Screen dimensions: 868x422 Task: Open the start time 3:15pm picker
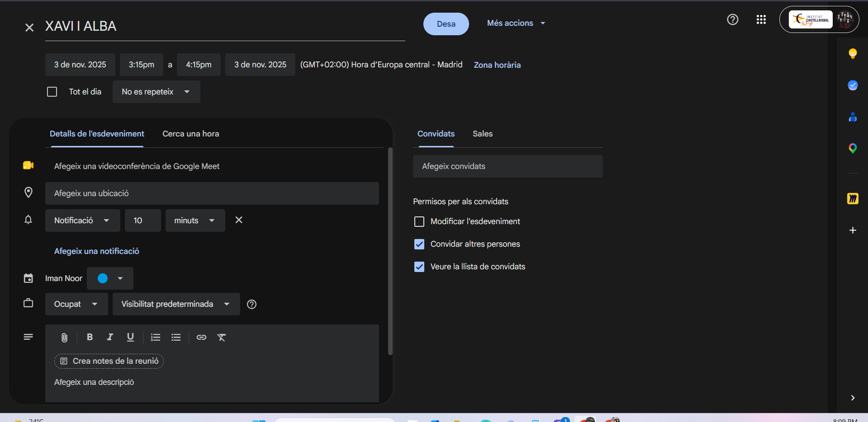coord(141,65)
